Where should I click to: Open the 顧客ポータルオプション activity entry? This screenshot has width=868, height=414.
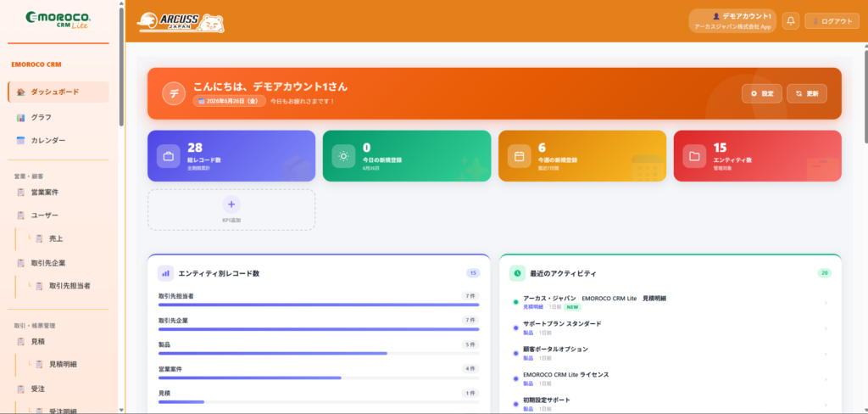pyautogui.click(x=670, y=354)
